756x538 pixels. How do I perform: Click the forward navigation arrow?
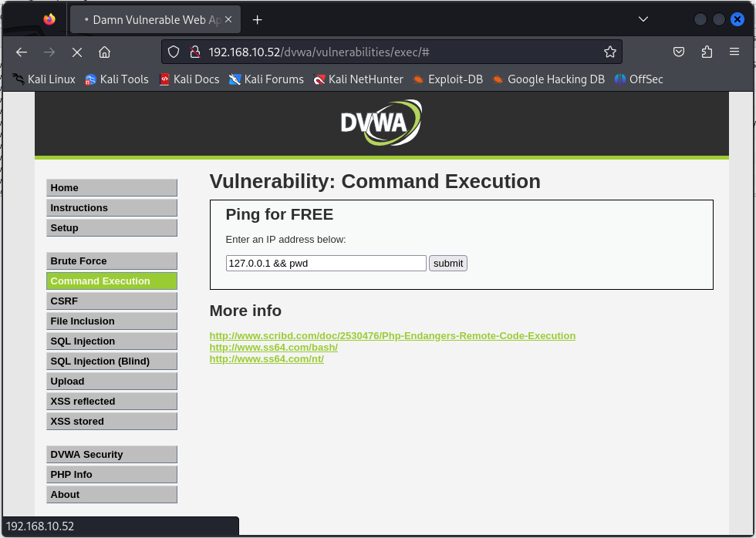coord(49,52)
